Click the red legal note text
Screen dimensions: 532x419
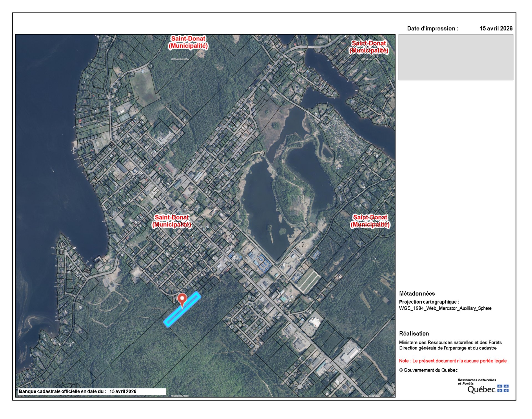pos(453,361)
